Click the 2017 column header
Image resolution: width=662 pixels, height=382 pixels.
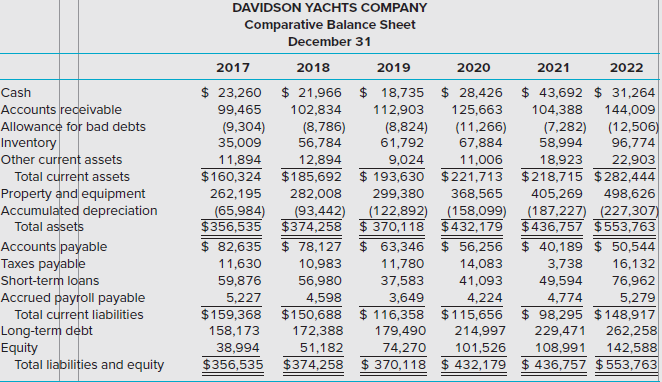click(233, 68)
